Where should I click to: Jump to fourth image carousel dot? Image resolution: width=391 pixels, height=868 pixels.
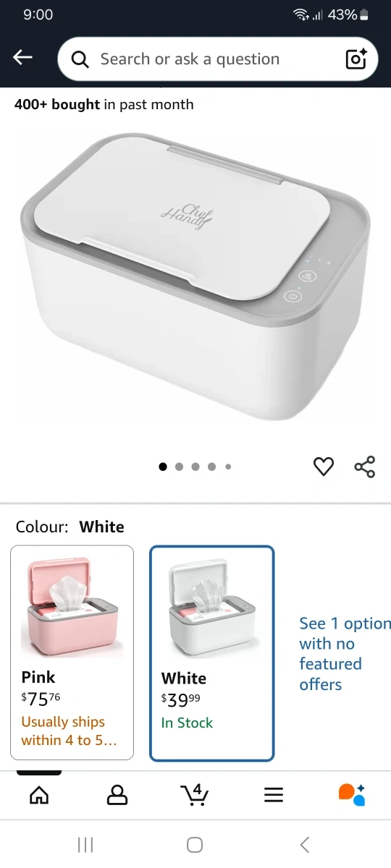click(211, 467)
